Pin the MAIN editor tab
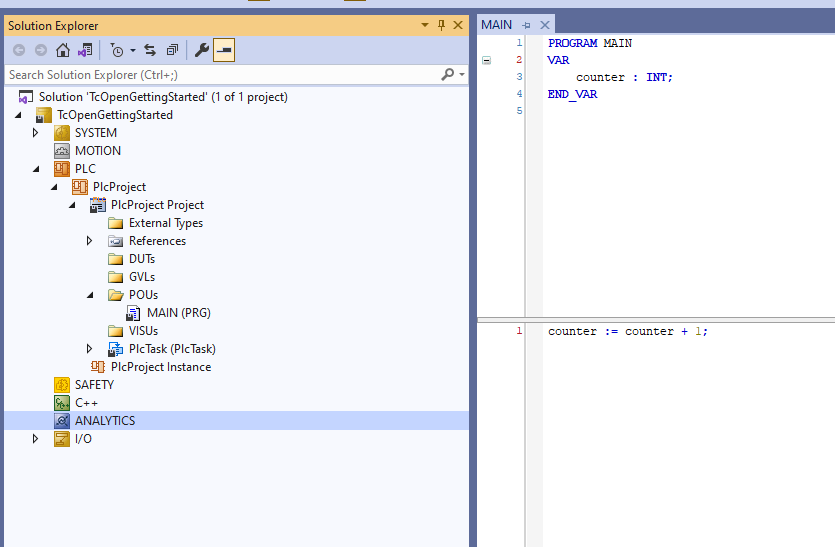The height and width of the screenshot is (547, 835). click(526, 25)
